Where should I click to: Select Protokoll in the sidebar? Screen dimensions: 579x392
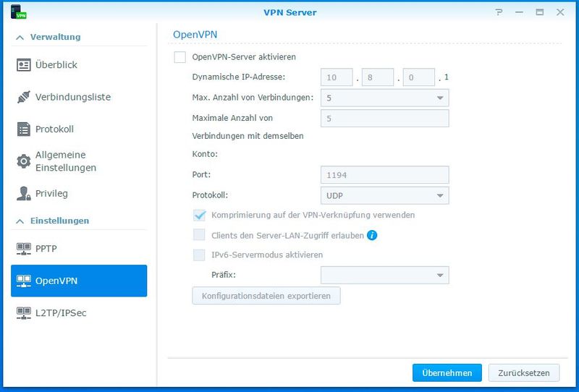point(79,129)
